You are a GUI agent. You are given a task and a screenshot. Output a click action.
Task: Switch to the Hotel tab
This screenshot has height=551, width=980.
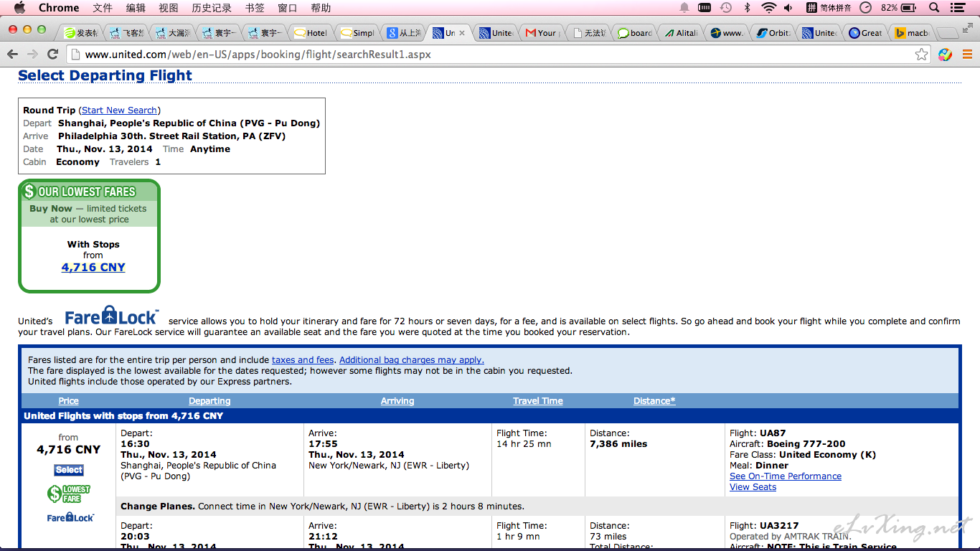[310, 32]
